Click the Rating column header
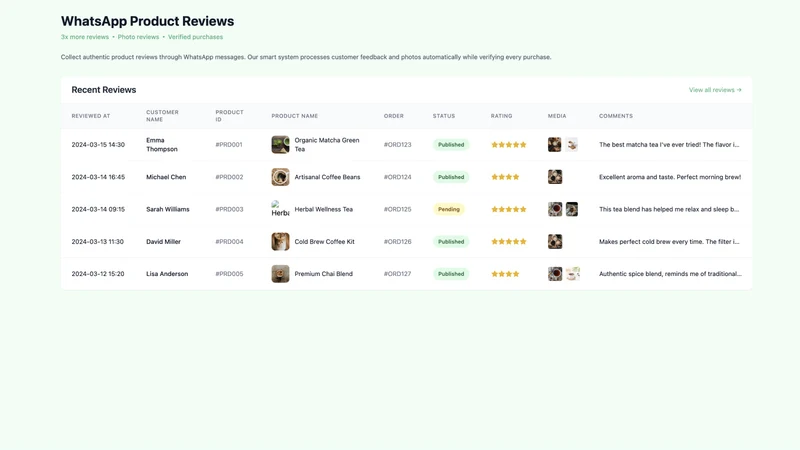Image resolution: width=800 pixels, height=450 pixels. click(x=502, y=116)
